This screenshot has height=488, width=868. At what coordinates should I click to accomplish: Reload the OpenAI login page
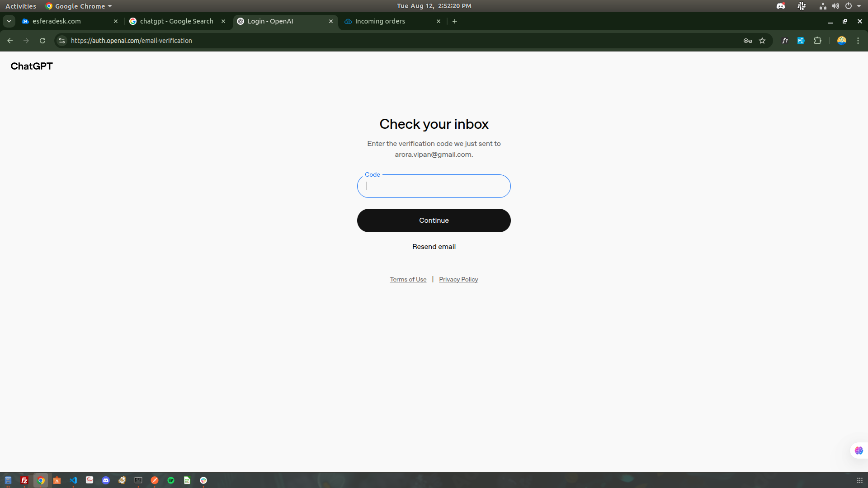pos(42,41)
